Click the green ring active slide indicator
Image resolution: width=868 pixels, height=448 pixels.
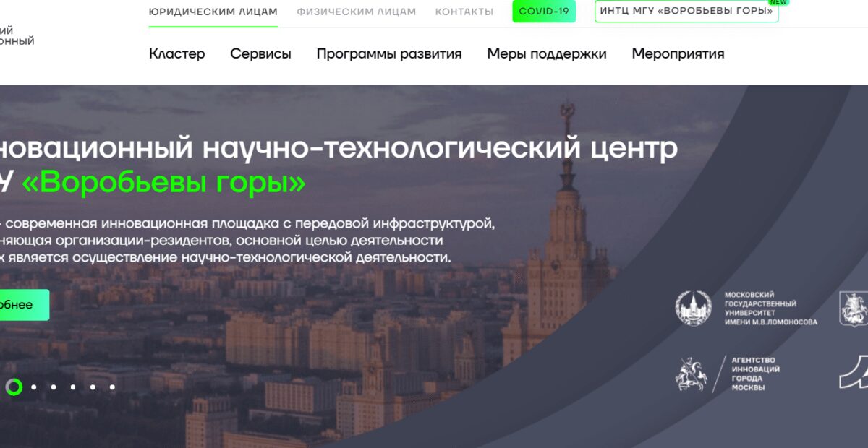pyautogui.click(x=14, y=387)
